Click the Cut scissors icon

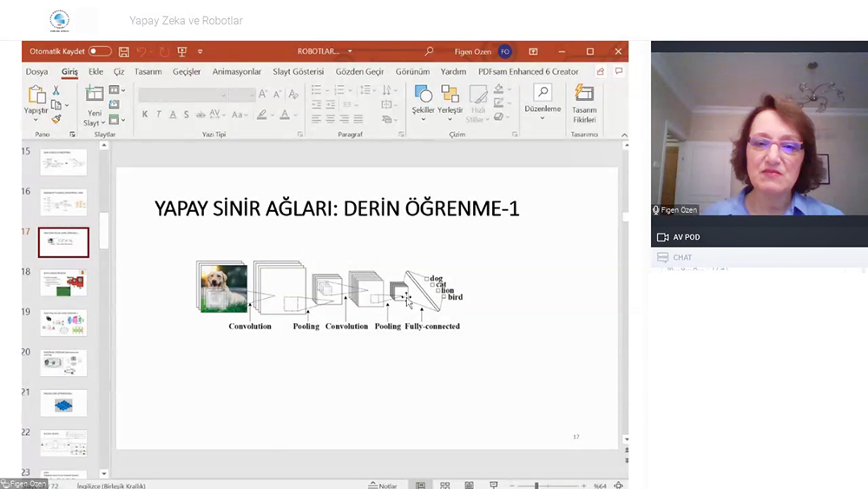click(x=56, y=90)
